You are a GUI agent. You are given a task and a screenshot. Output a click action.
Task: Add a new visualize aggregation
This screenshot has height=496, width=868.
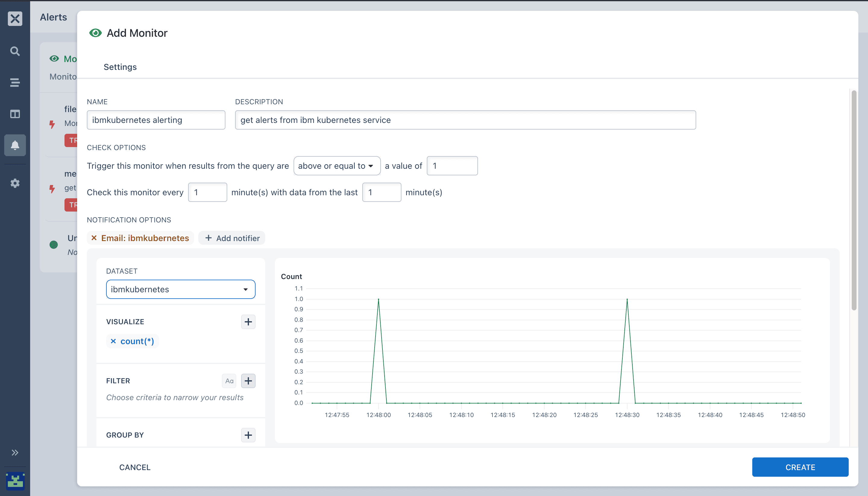(248, 322)
